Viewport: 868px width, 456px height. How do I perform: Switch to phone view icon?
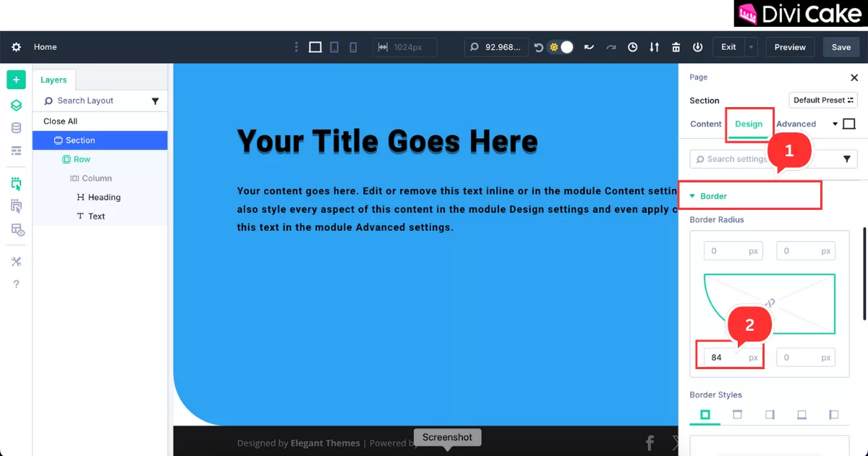pyautogui.click(x=353, y=47)
